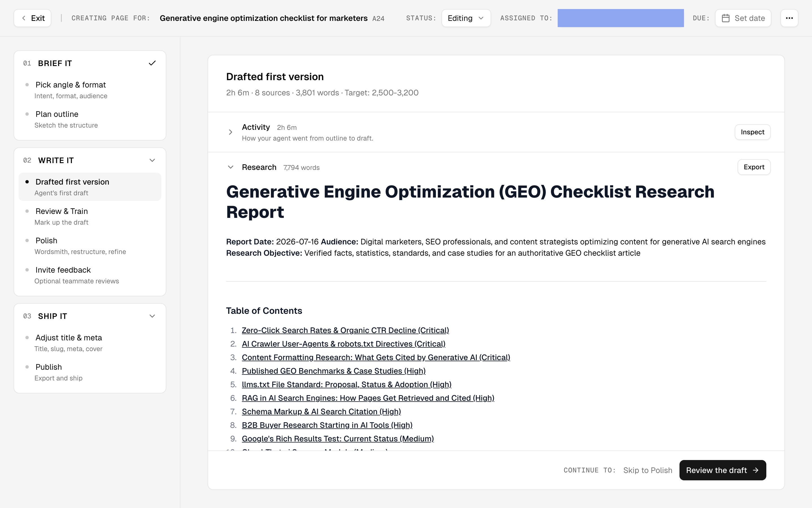Open the Editing status dropdown

pos(466,18)
